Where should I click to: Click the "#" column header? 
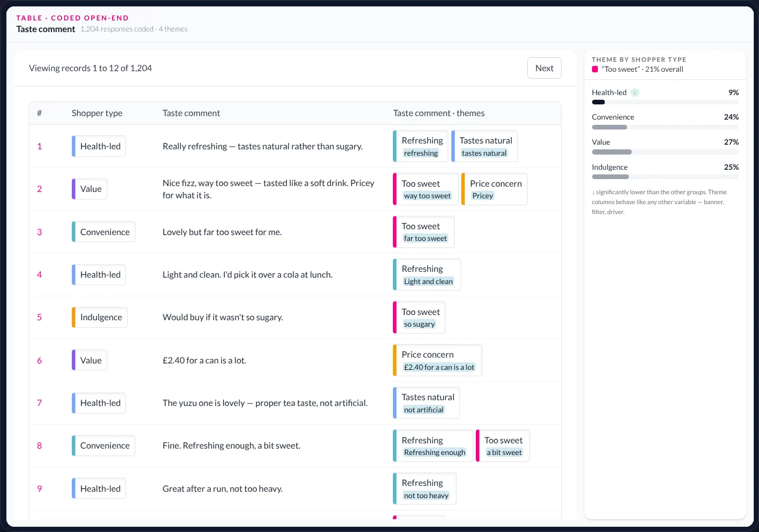[40, 113]
